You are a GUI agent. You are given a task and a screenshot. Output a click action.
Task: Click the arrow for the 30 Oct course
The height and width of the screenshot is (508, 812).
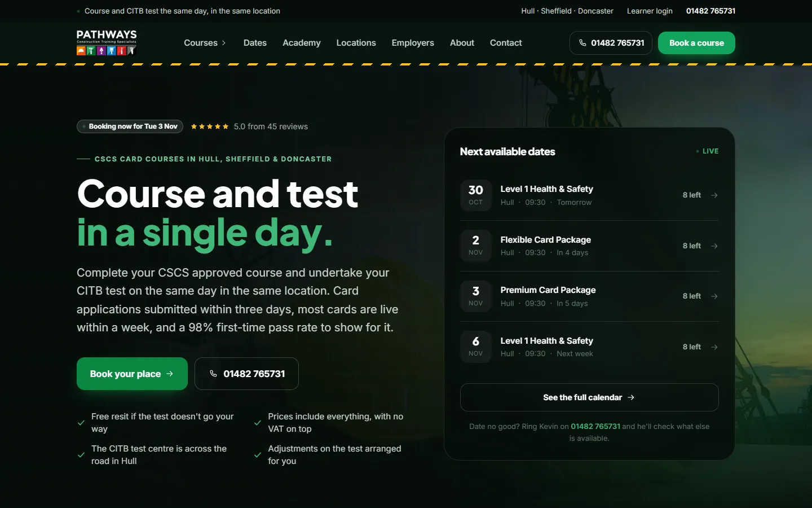coord(714,195)
